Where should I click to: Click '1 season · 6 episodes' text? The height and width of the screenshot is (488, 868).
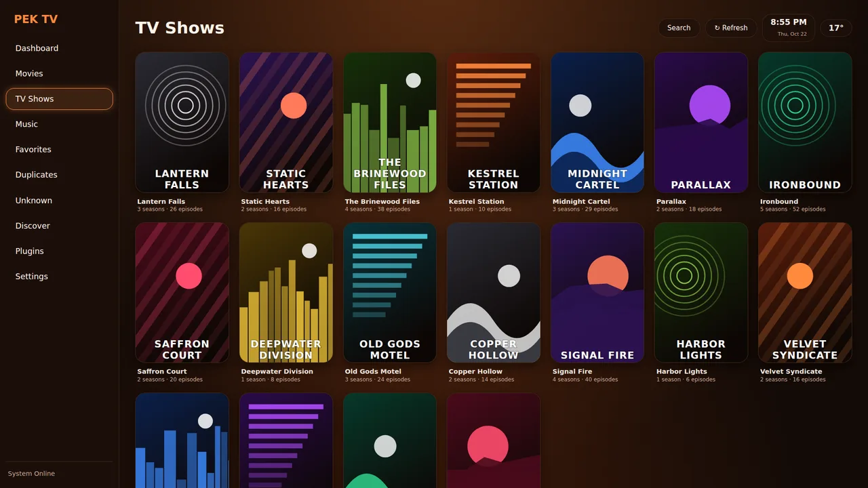coord(686,380)
